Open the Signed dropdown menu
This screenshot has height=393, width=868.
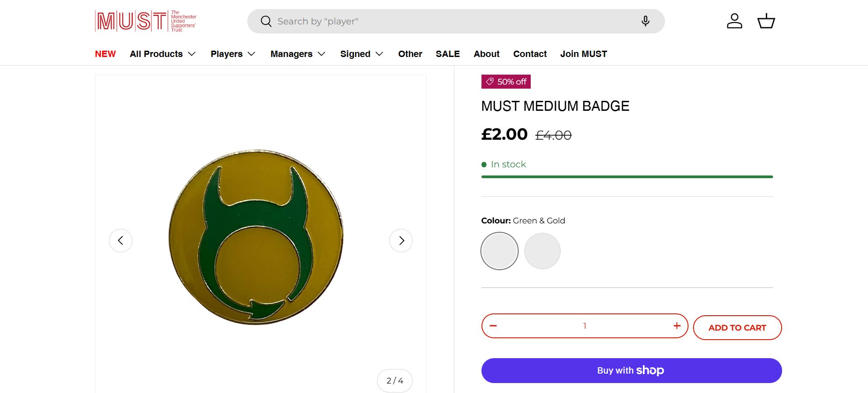tap(362, 54)
